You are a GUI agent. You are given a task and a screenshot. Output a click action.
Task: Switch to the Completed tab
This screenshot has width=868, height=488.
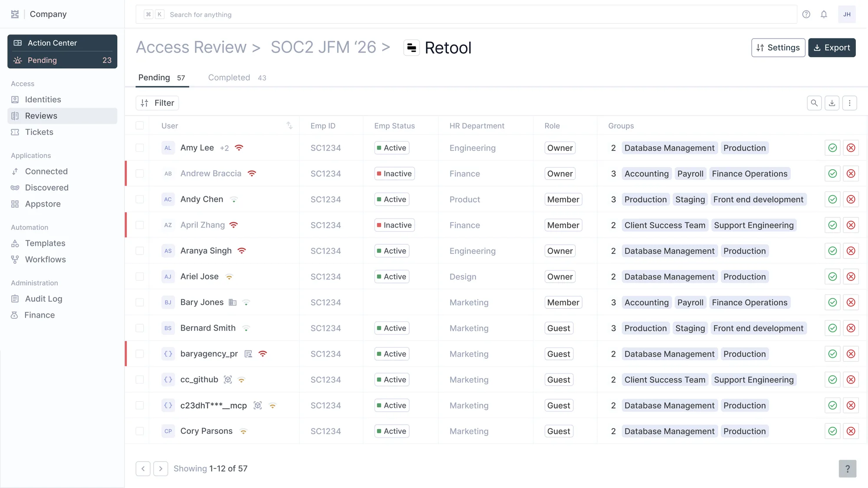[237, 78]
